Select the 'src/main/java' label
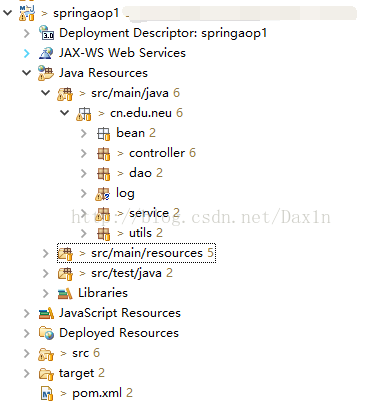The width and height of the screenshot is (383, 412). click(x=130, y=93)
